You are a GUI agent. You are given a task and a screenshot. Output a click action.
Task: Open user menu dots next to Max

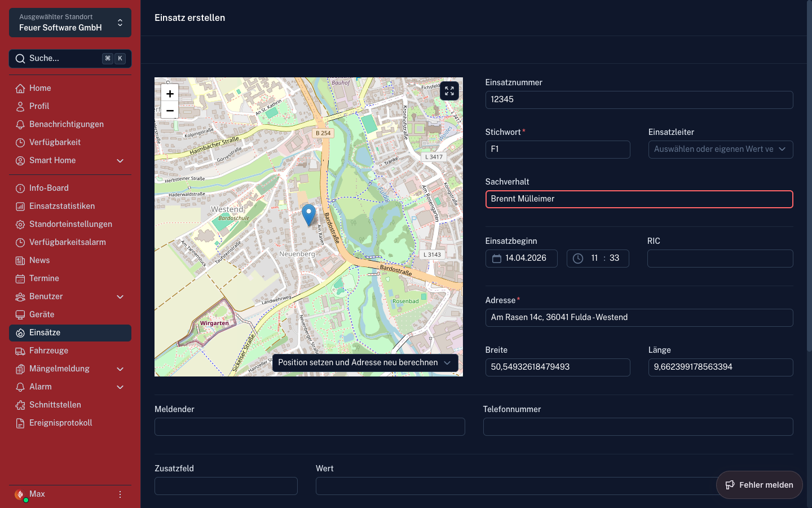pyautogui.click(x=120, y=494)
